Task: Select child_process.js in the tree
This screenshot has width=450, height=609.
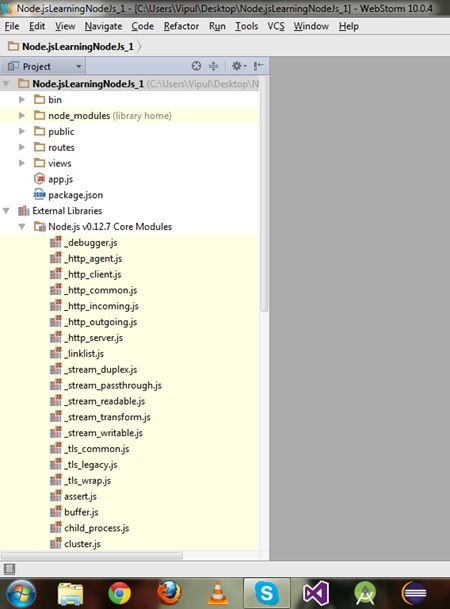Action: point(97,528)
